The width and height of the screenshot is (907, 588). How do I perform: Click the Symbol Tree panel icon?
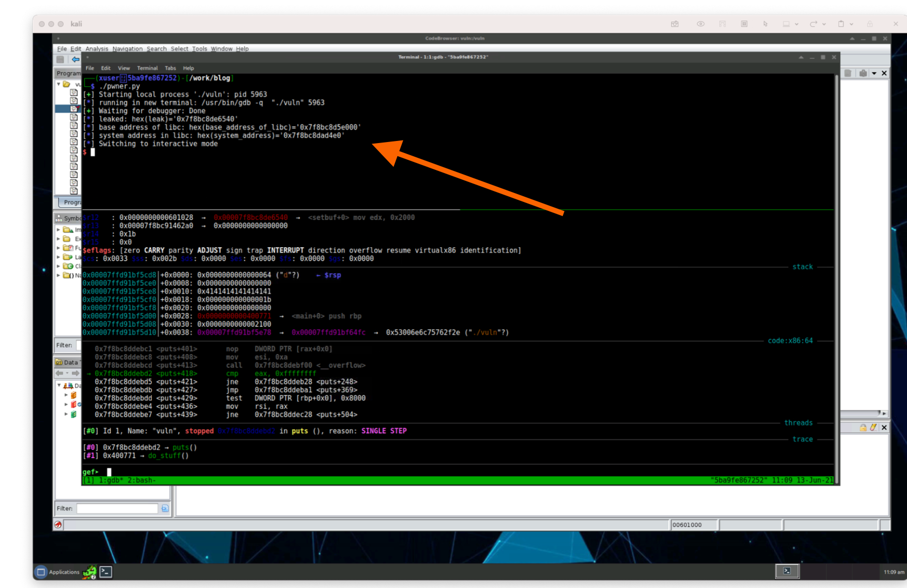[59, 217]
